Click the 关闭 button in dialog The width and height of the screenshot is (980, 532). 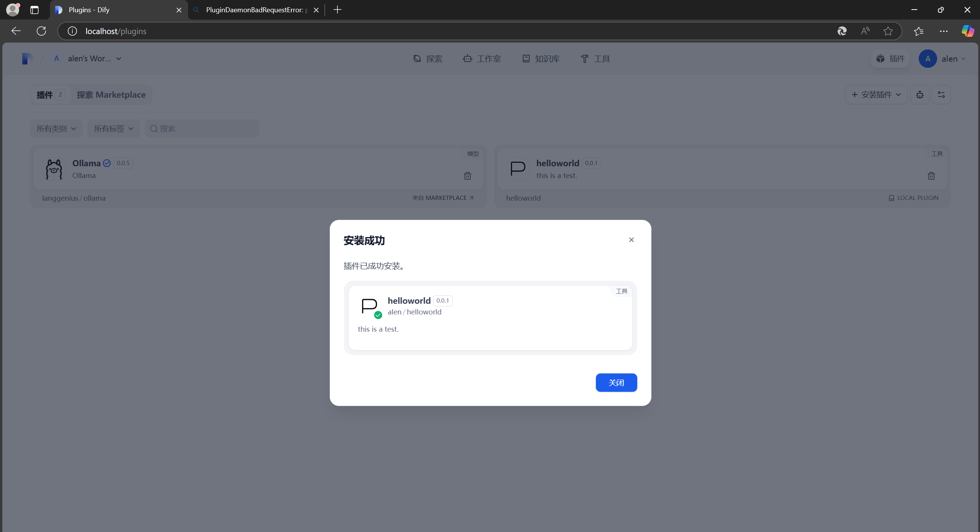point(616,382)
